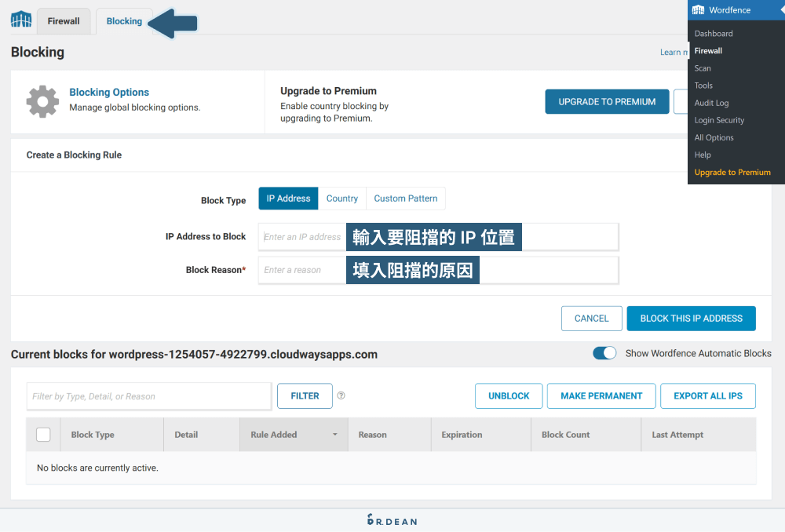785x532 pixels.
Task: Click the Export All IPs button
Action: click(707, 395)
